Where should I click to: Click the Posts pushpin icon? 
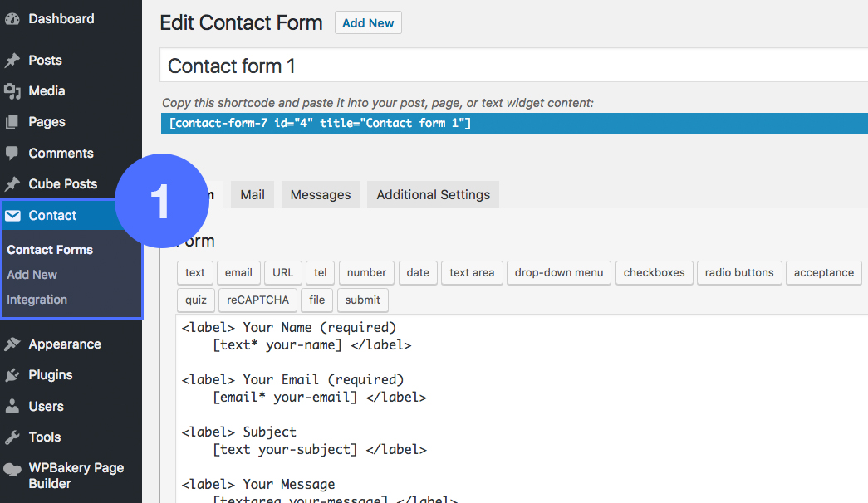pos(12,61)
